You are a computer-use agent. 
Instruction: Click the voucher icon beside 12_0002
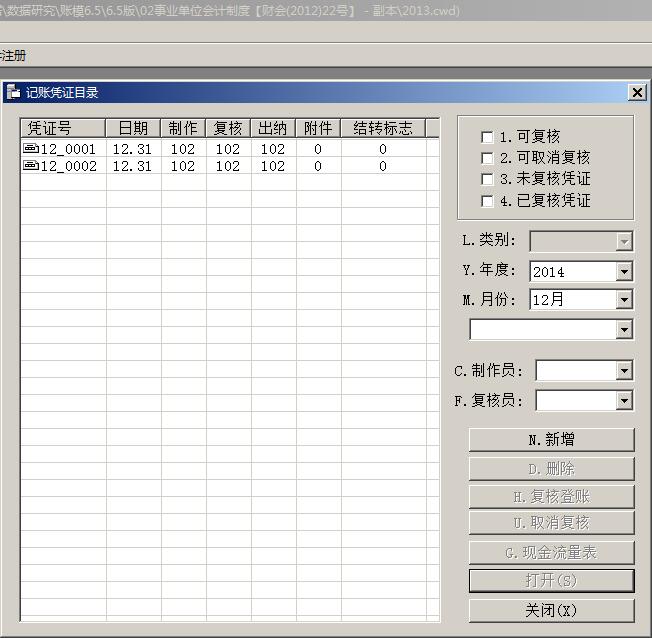(30, 167)
